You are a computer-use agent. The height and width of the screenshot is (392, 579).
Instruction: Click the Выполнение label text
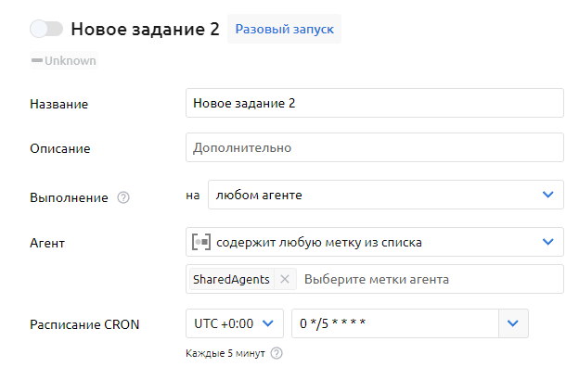[x=70, y=197]
